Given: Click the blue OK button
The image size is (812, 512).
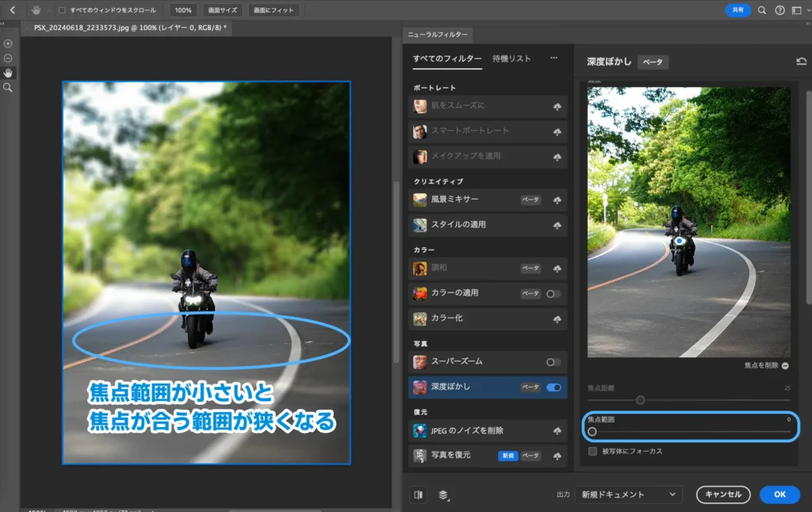Looking at the screenshot, I should coord(779,495).
